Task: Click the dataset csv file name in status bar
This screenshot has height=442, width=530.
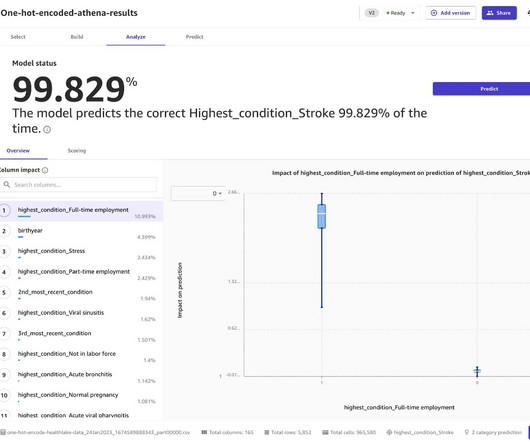Action: pos(98,432)
